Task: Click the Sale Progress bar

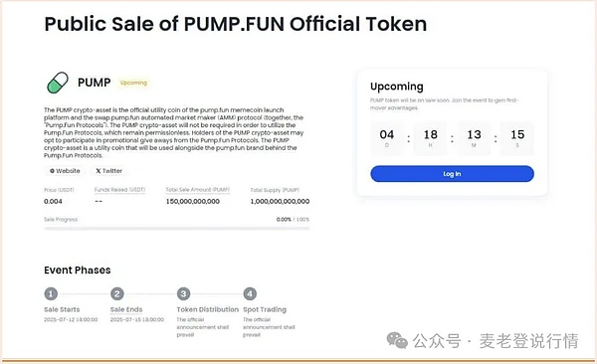Action: 177,229
